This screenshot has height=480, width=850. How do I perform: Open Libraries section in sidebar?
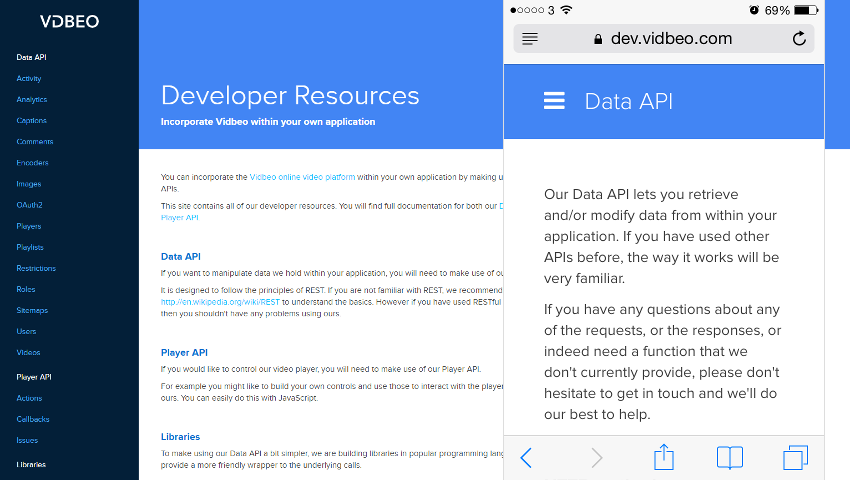31,464
